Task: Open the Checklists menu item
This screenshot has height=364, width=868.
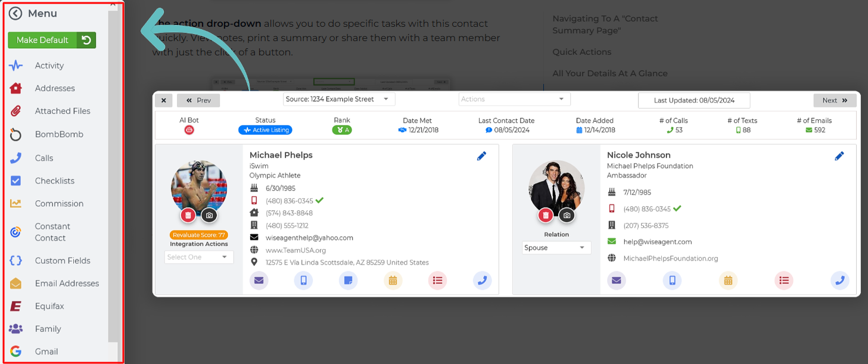Action: (x=55, y=181)
